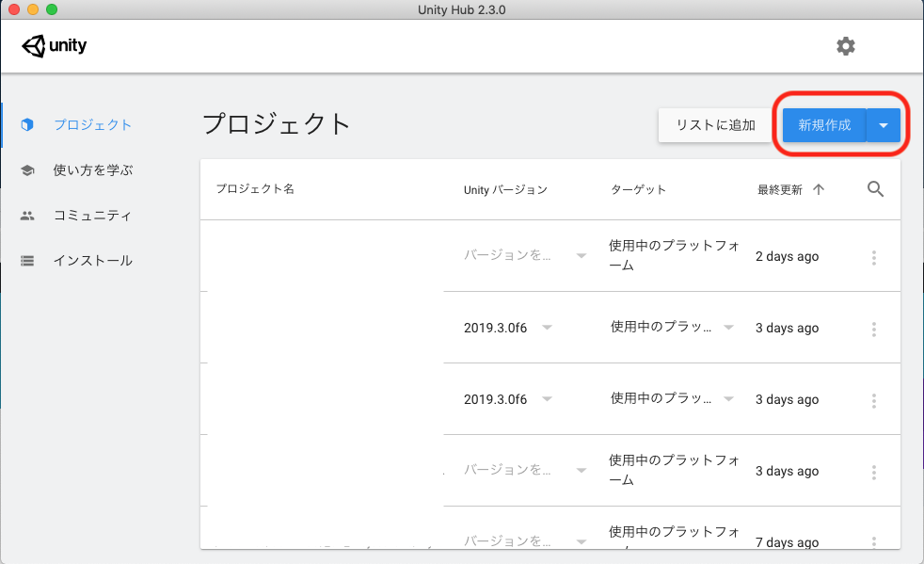Click the Unity バージョン column header
The width and height of the screenshot is (924, 564).
[x=505, y=189]
